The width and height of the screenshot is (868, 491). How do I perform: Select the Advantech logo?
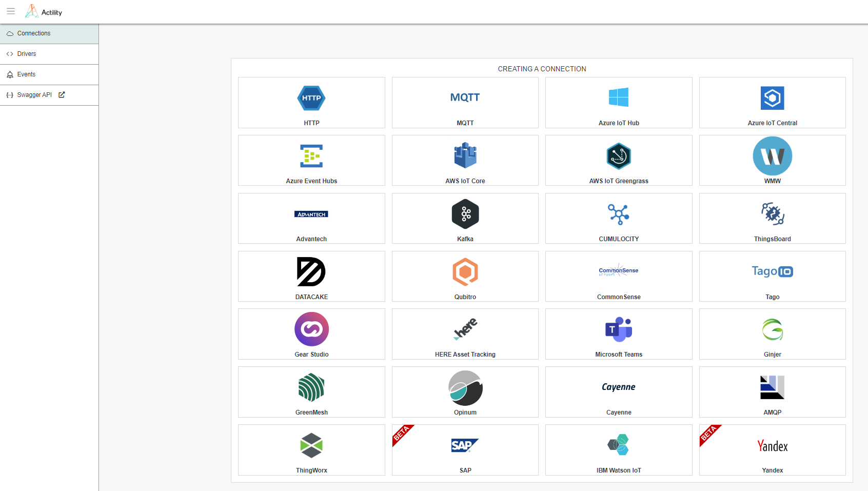click(311, 214)
